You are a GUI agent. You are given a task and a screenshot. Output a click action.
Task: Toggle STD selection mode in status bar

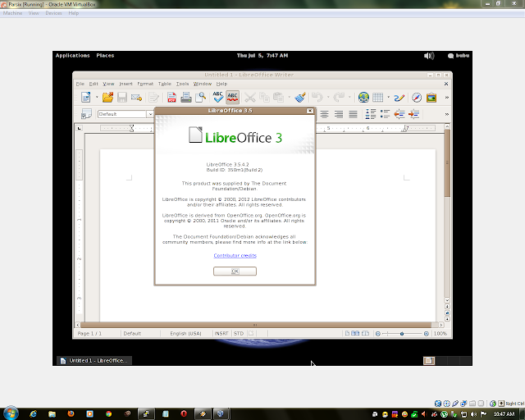pos(239,334)
